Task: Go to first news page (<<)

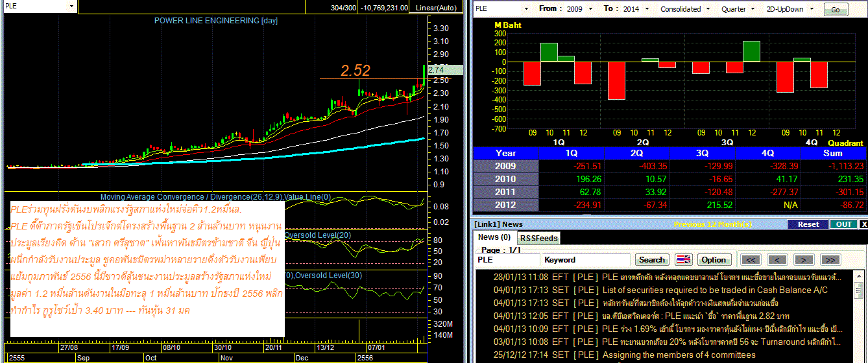Action: point(751,260)
